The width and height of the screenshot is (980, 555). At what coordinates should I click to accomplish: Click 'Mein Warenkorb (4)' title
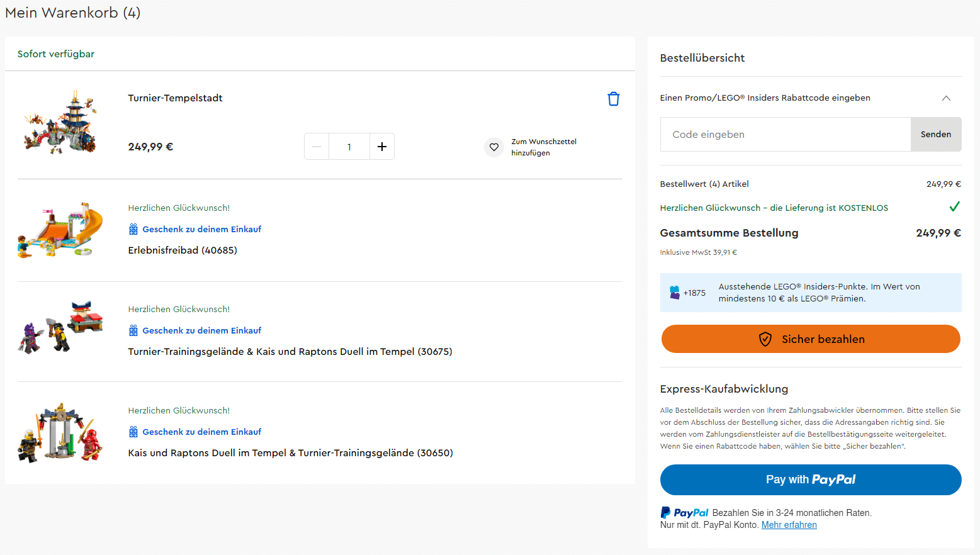[73, 13]
